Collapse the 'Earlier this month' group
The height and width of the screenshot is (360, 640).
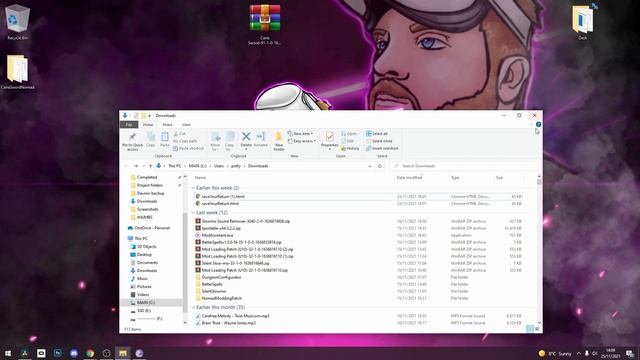coord(193,307)
